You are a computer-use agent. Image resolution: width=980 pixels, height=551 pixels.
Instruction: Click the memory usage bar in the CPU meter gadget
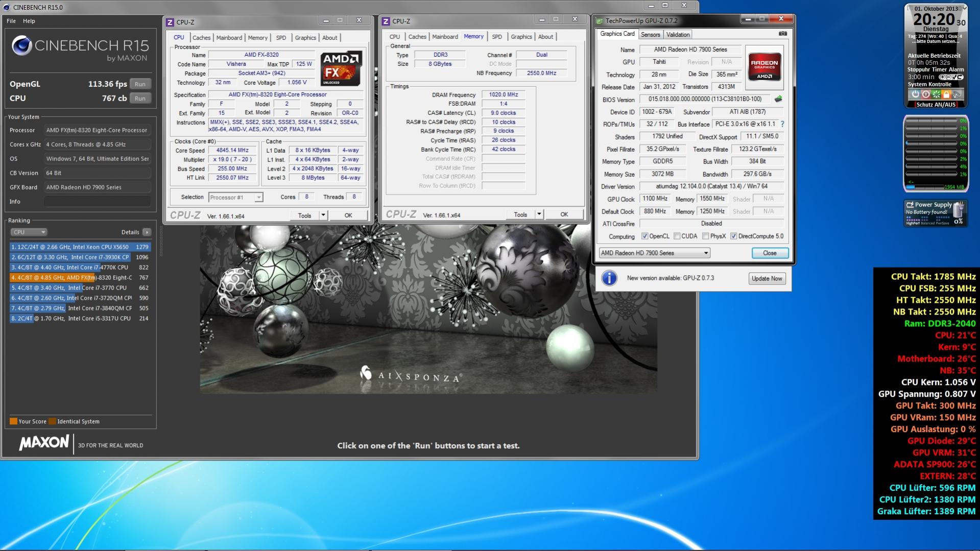click(x=924, y=187)
